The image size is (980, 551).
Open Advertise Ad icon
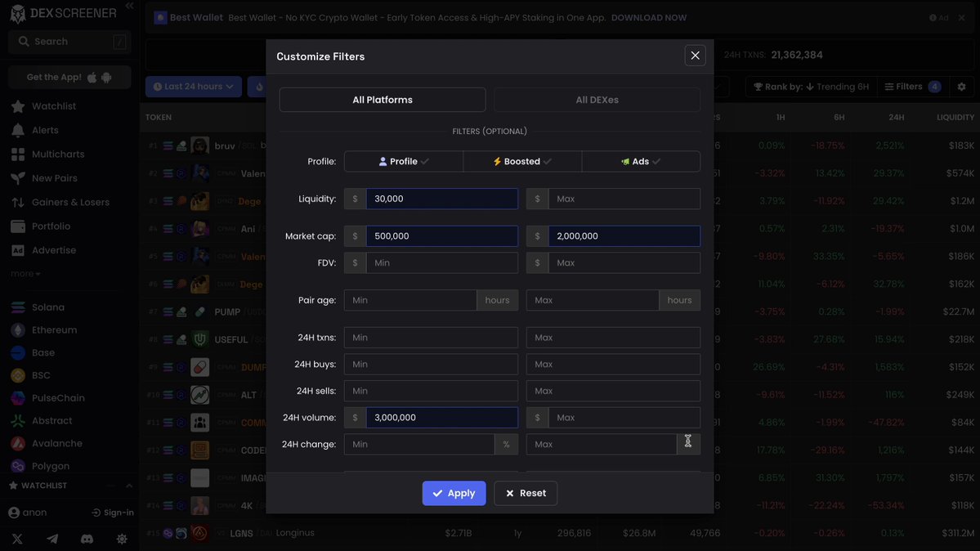click(x=18, y=250)
